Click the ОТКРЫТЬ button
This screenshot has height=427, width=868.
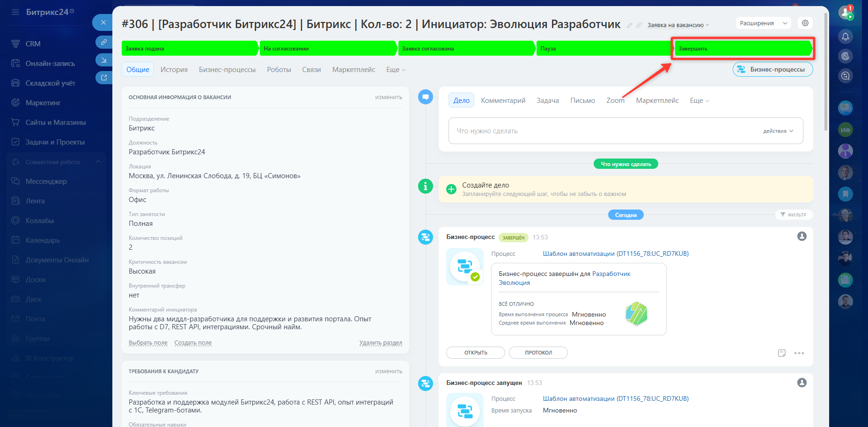[x=476, y=353]
